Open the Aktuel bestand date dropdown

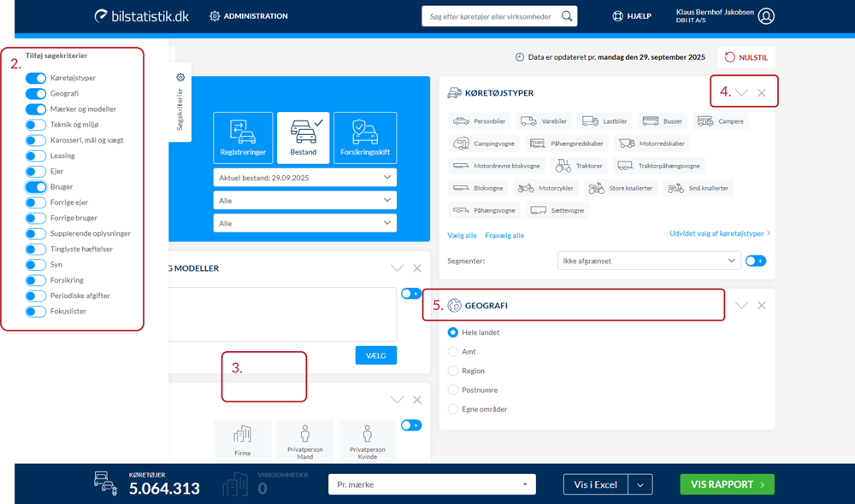point(304,177)
